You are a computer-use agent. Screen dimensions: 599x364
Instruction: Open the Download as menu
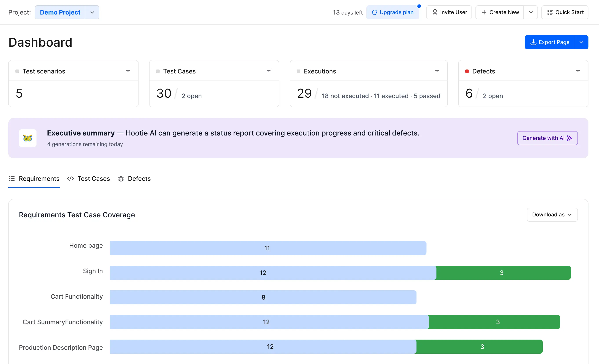[552, 214]
